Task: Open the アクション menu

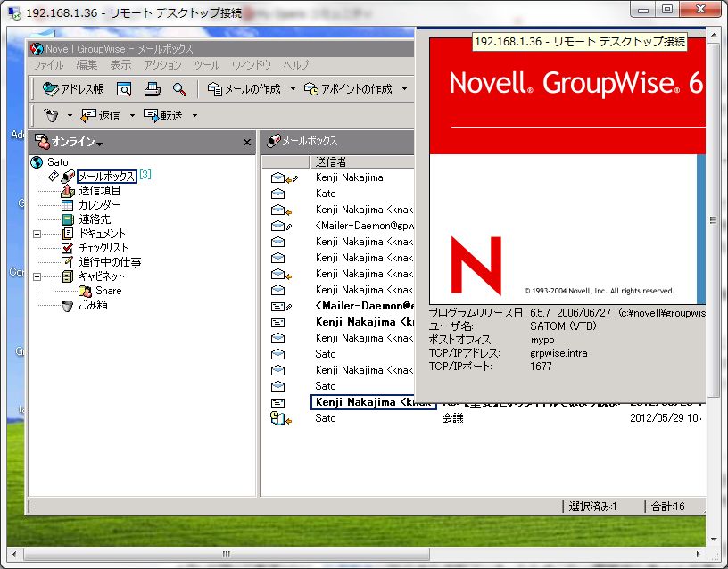Action: tap(162, 65)
